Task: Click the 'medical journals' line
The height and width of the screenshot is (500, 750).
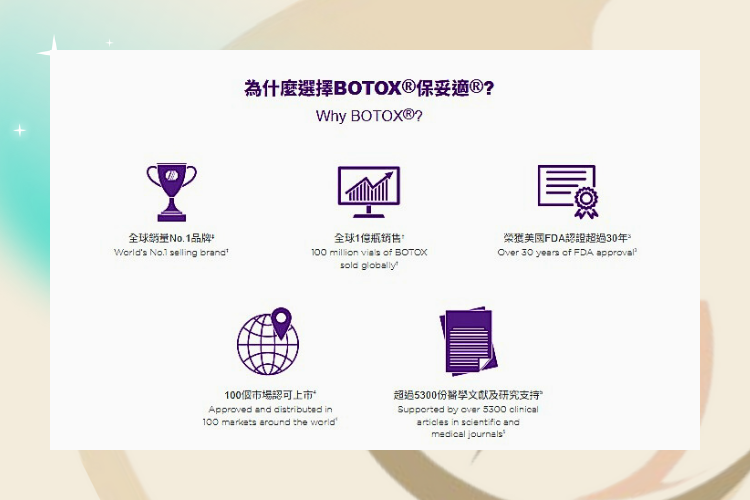Action: coord(468,434)
